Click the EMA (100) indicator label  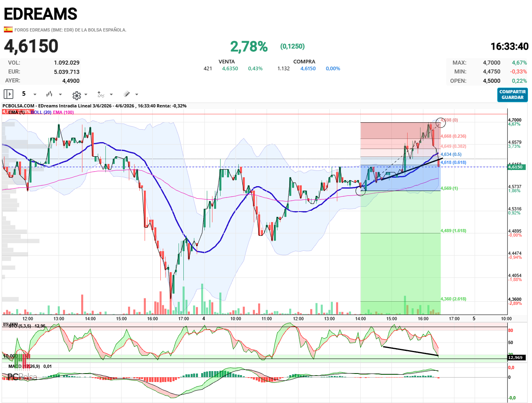pyautogui.click(x=63, y=112)
